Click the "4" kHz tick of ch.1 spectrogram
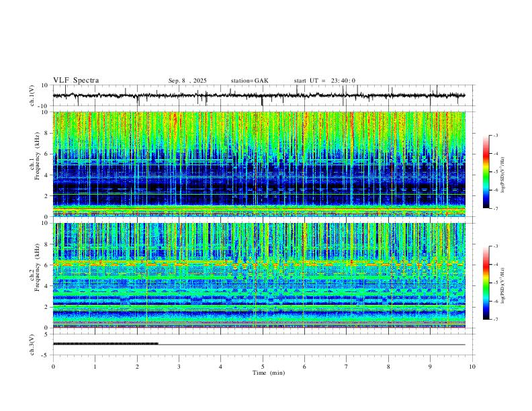Viewport: 532px width, 411px height. point(47,175)
